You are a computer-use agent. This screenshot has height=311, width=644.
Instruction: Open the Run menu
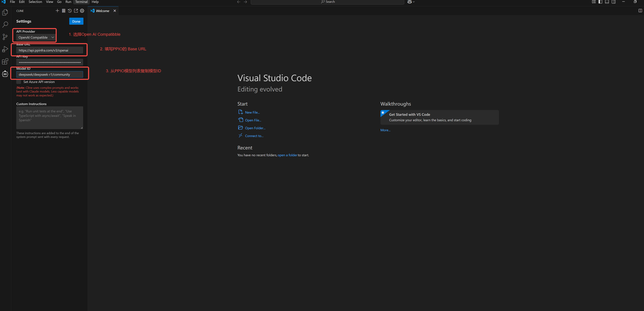click(68, 2)
